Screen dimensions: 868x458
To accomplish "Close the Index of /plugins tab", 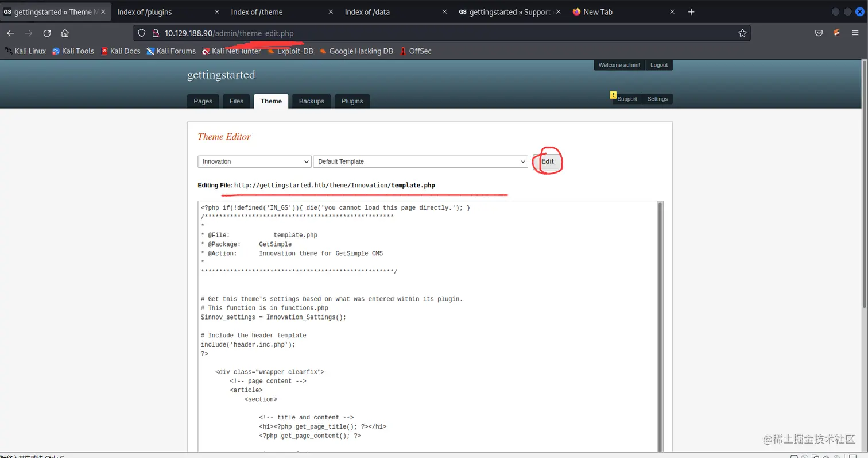I will [216, 12].
